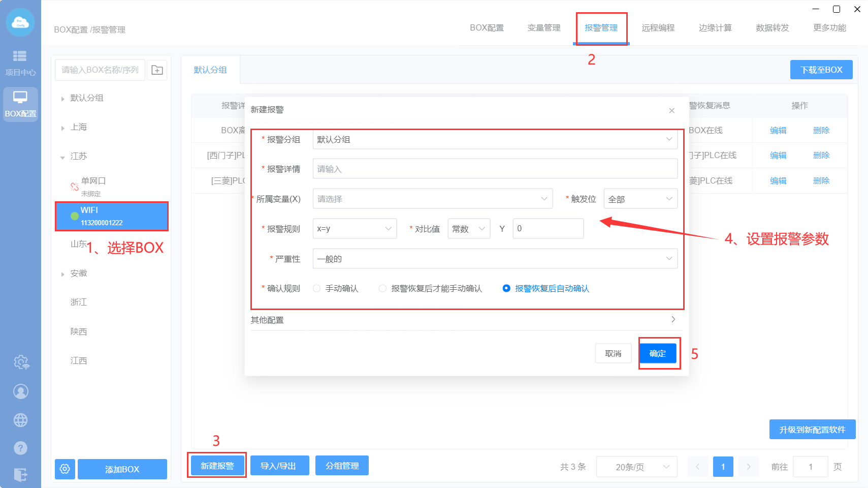Open the user account icon

(21, 391)
